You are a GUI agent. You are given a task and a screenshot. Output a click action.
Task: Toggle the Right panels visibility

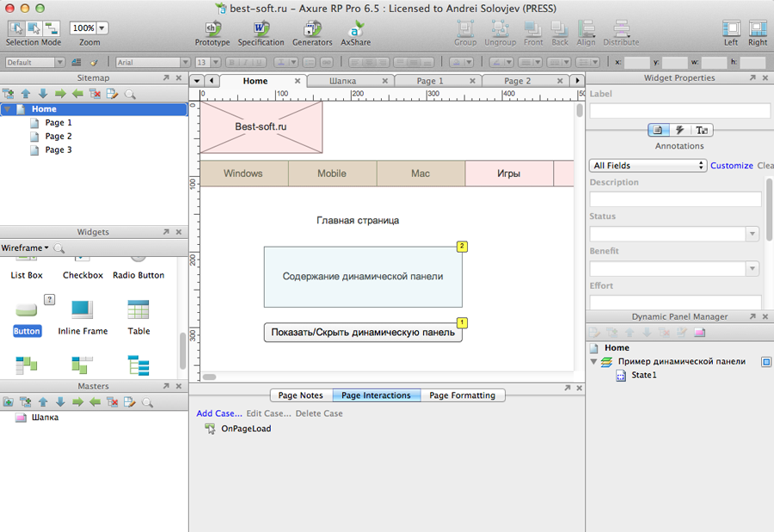(757, 28)
